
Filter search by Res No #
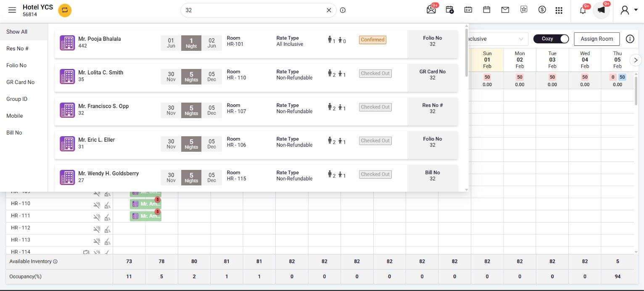pyautogui.click(x=24, y=48)
